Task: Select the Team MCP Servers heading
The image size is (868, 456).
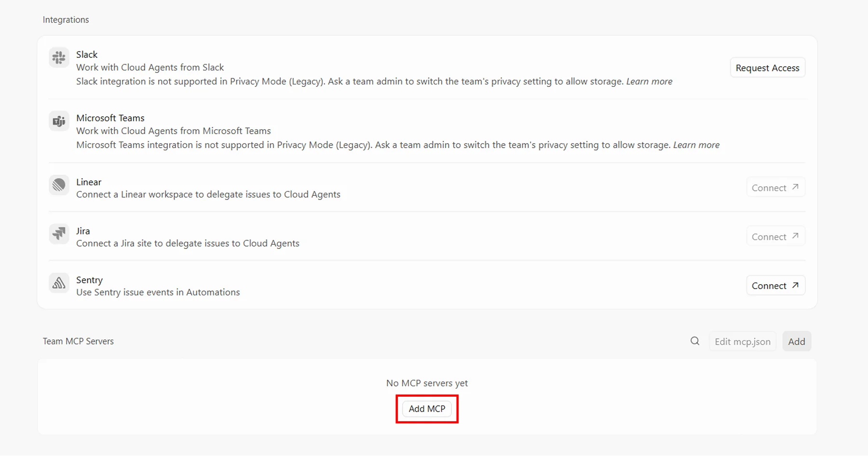Action: coord(78,341)
